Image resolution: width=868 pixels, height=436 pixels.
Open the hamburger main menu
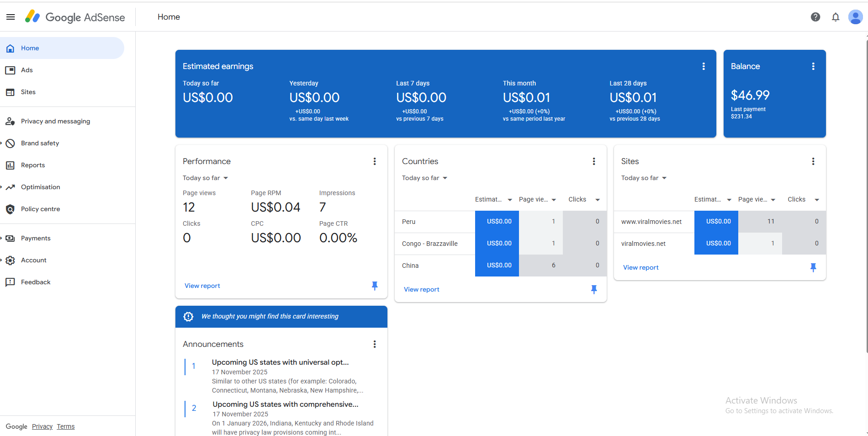pos(11,17)
